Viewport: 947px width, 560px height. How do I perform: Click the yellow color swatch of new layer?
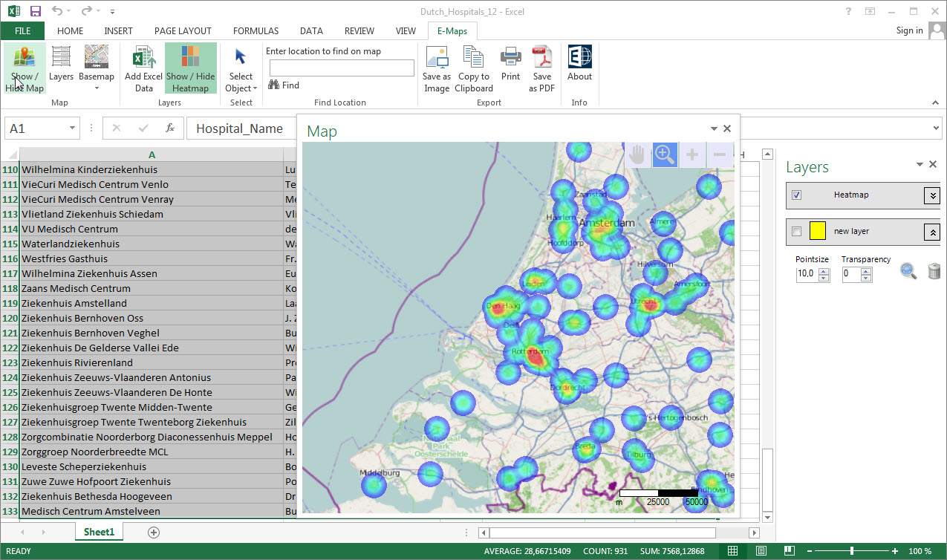tap(816, 231)
